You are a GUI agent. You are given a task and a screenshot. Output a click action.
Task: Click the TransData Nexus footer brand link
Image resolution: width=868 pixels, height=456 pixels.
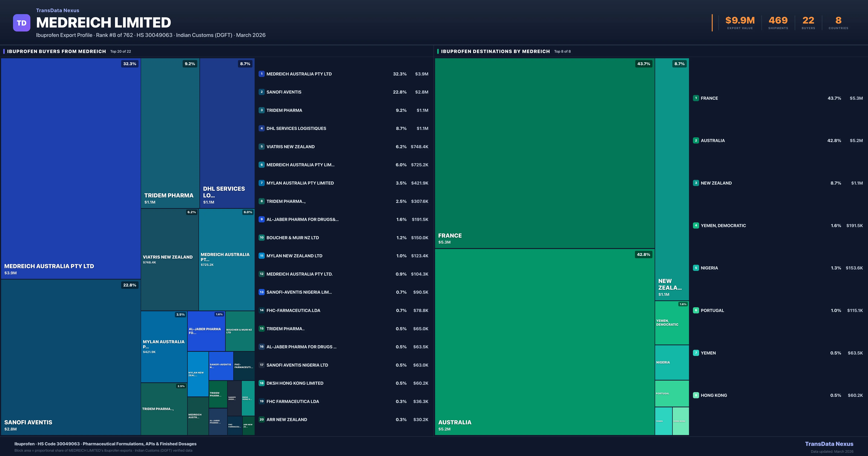829,444
